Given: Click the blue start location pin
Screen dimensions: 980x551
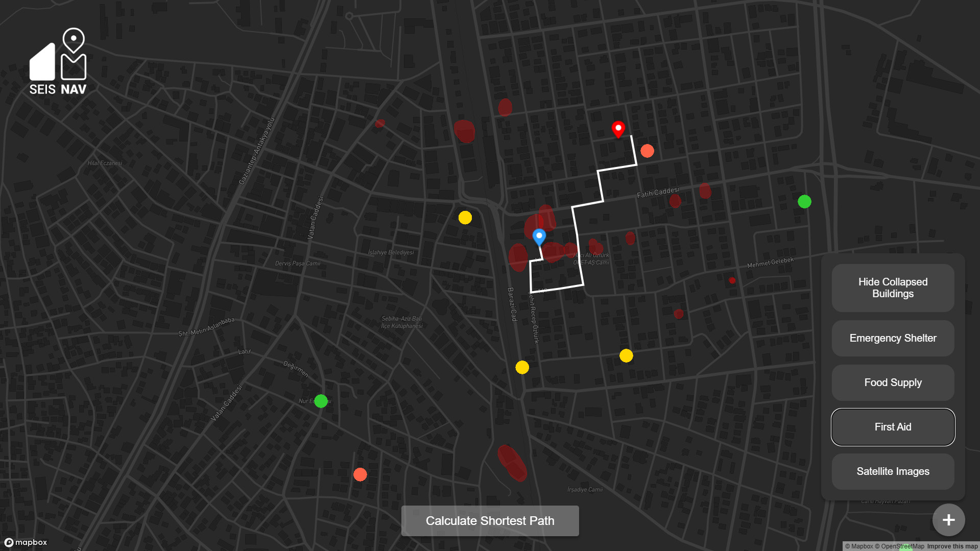Looking at the screenshot, I should pyautogui.click(x=539, y=236).
